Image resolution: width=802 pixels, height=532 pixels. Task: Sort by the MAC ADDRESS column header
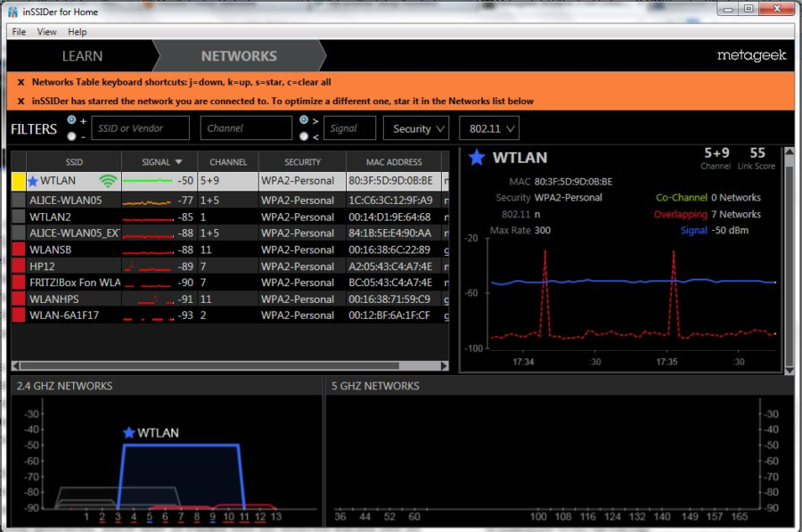pos(394,162)
